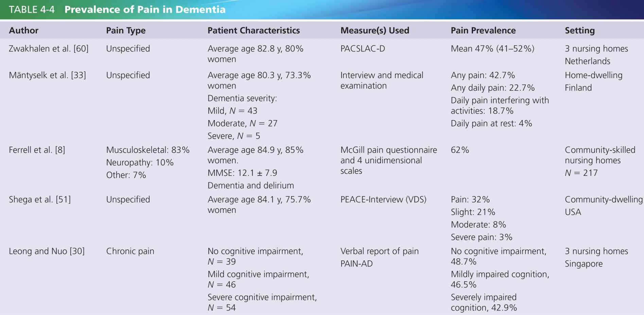
Task: Click the PACSLAC-D measure cell
Action: coord(363,49)
